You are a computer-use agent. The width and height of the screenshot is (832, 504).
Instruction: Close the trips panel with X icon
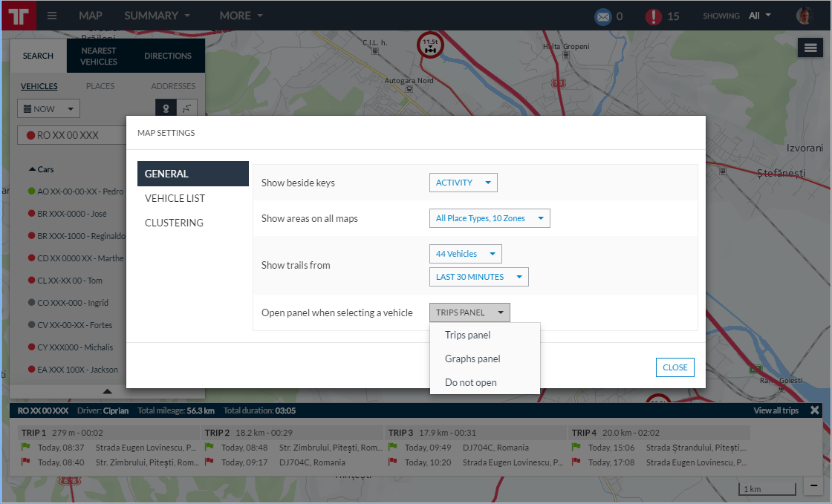(x=815, y=410)
